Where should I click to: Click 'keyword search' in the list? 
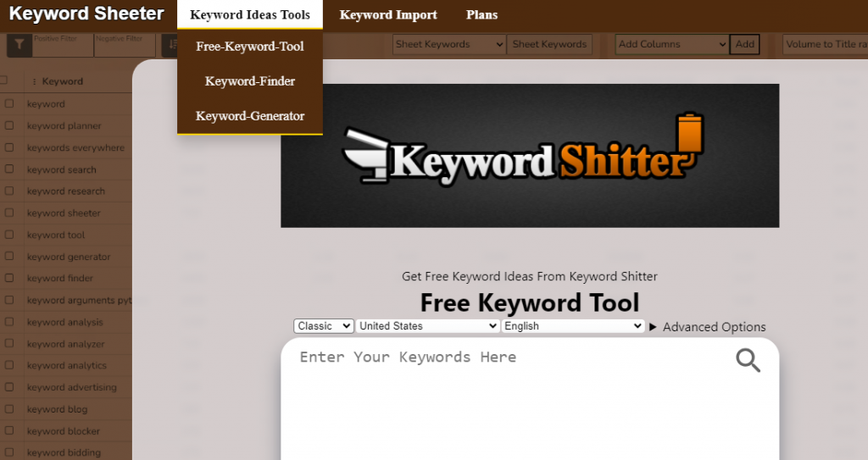point(61,169)
